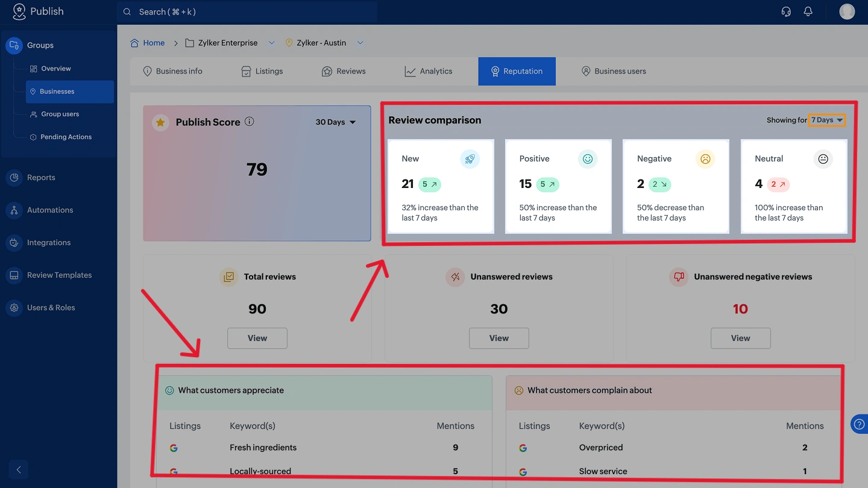Open the notifications bell
The height and width of the screenshot is (488, 868).
tap(808, 11)
